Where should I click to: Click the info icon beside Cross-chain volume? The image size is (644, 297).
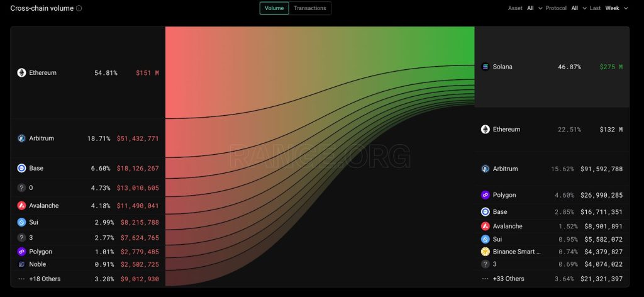[79, 8]
